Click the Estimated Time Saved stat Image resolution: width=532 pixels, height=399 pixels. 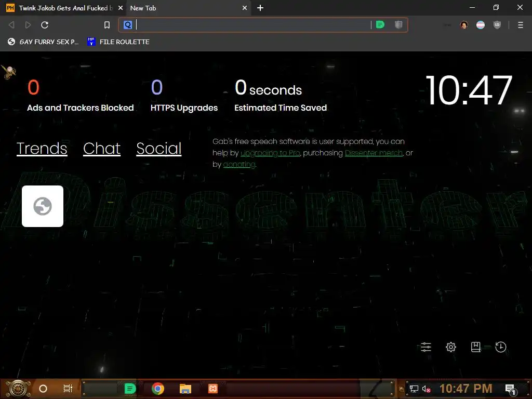[281, 96]
